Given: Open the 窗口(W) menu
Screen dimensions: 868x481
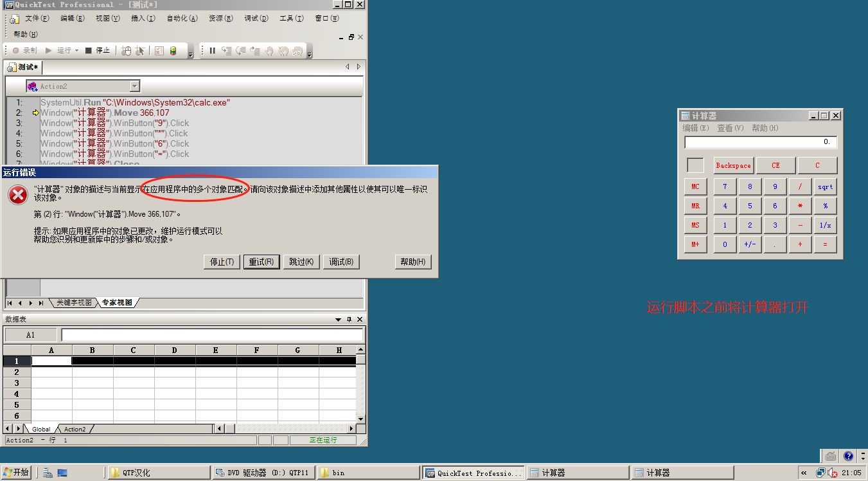Looking at the screenshot, I should [x=327, y=19].
